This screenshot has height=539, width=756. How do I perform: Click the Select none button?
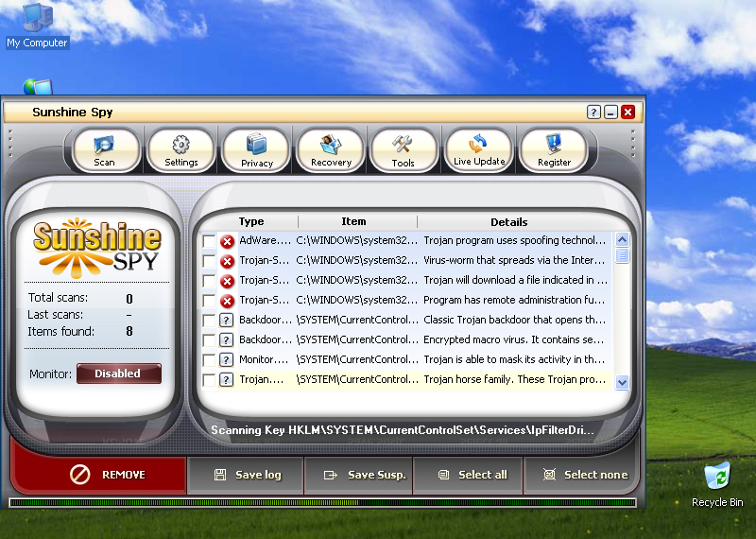(x=581, y=475)
